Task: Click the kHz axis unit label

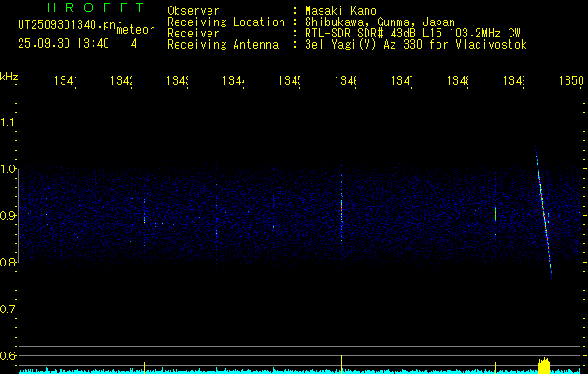Action: click(x=9, y=76)
